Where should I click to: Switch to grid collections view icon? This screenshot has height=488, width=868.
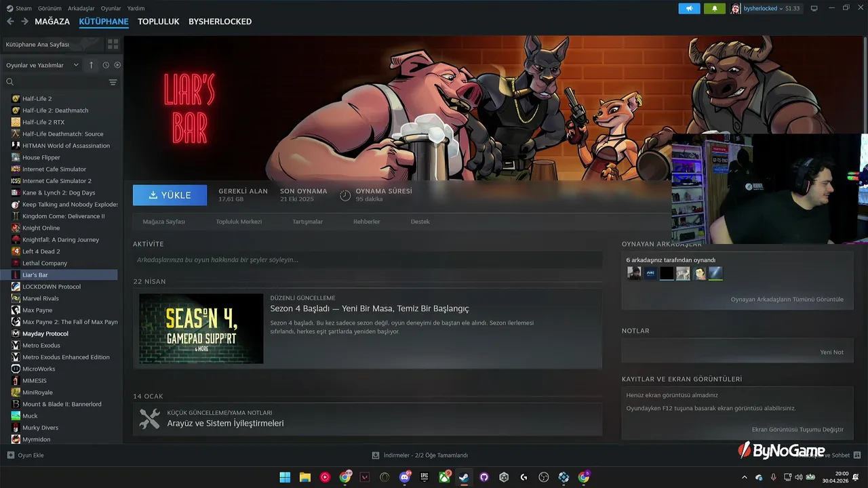(x=113, y=44)
